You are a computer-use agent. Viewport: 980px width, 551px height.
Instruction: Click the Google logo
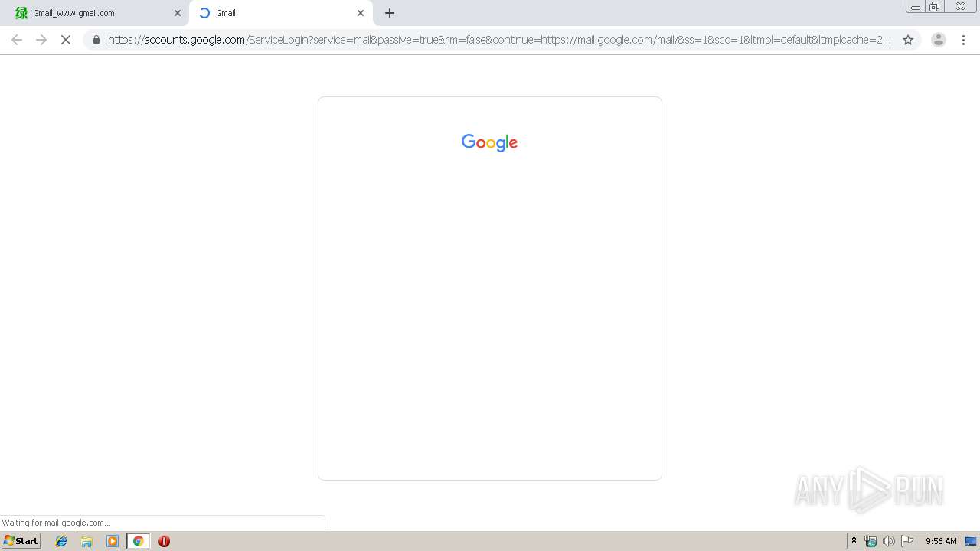pos(490,142)
